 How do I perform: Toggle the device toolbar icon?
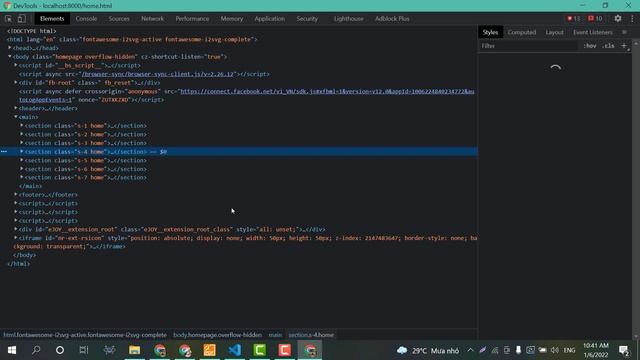[21, 19]
